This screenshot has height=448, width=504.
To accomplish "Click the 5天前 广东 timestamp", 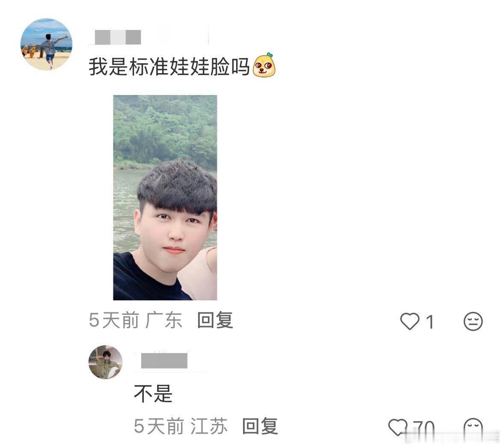I will pos(136,320).
